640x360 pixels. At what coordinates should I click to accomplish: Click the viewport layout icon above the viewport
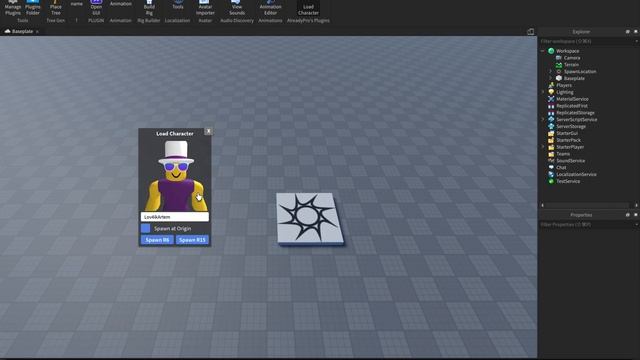(x=530, y=31)
